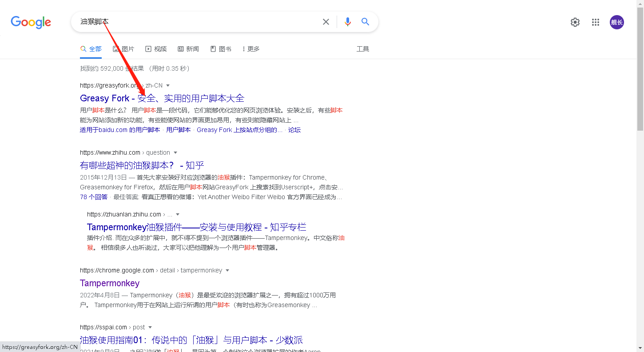Open the 78 个回答 link

[94, 197]
